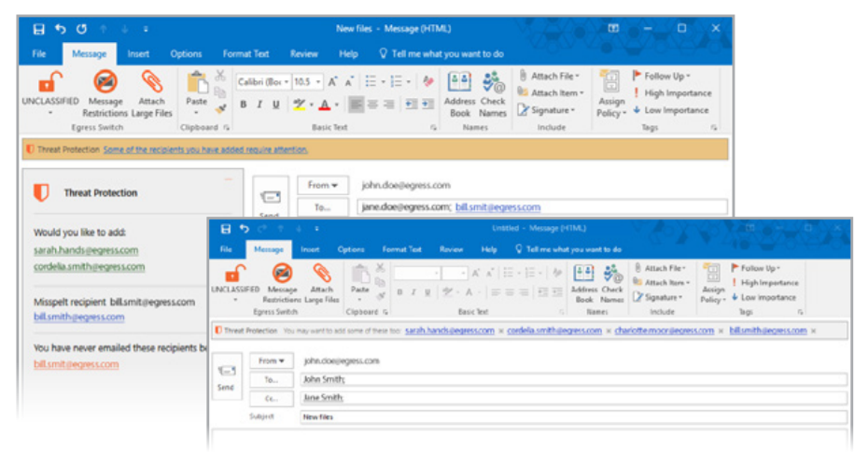Decrease indent in New files window
The image size is (868, 452).
click(x=412, y=105)
